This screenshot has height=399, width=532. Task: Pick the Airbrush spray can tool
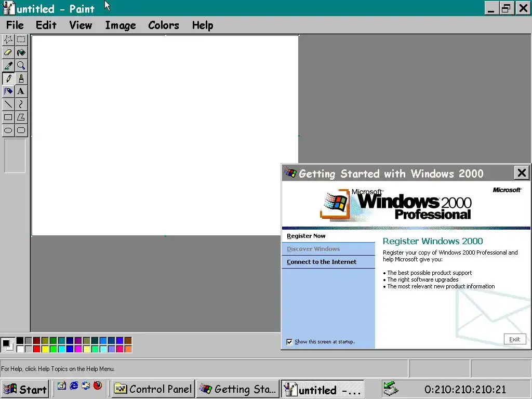(8, 91)
